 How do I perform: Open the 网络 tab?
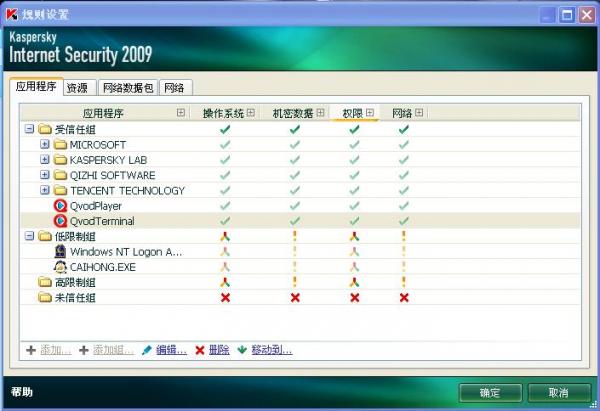174,88
